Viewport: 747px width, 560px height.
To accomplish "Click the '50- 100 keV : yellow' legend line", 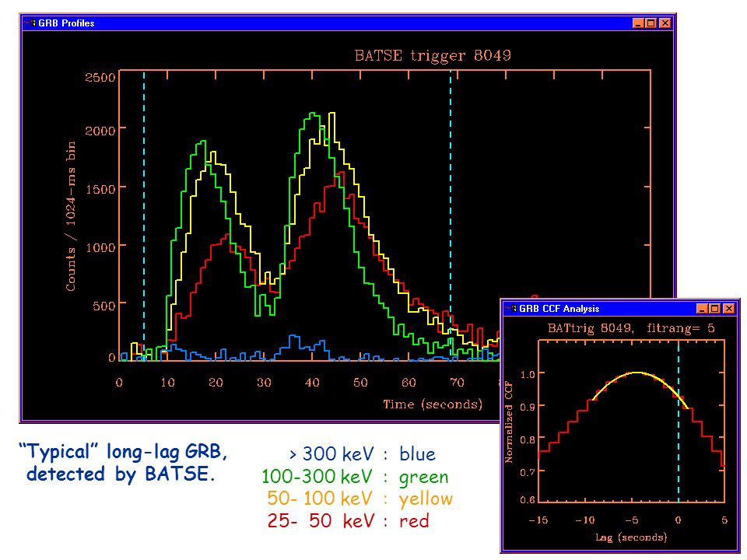I will pyautogui.click(x=359, y=499).
